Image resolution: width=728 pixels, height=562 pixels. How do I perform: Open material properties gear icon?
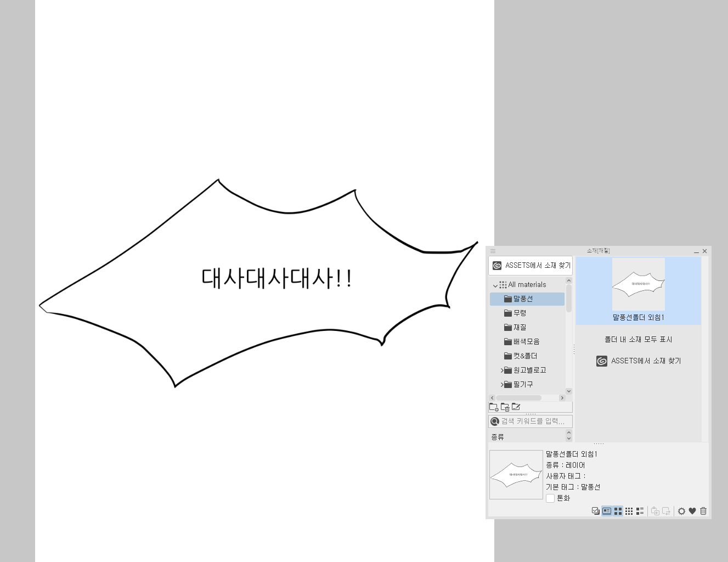coord(681,511)
